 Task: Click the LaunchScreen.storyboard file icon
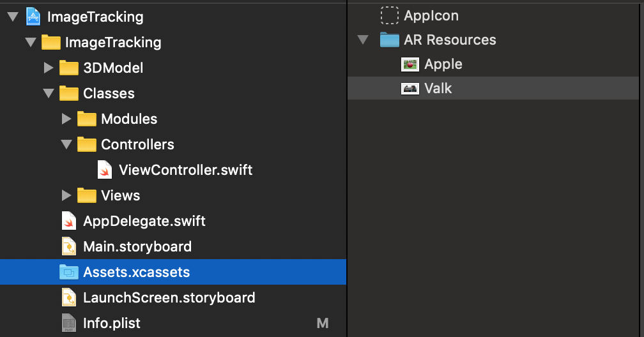click(x=69, y=297)
